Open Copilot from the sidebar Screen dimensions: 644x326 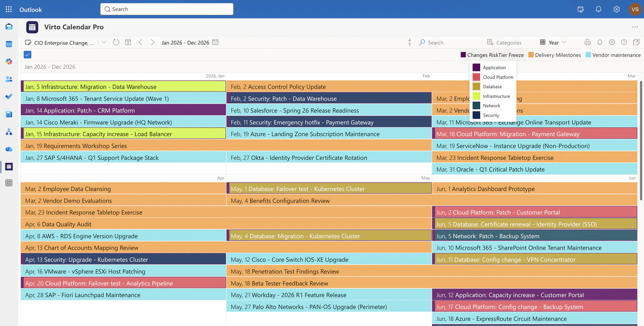[9, 61]
